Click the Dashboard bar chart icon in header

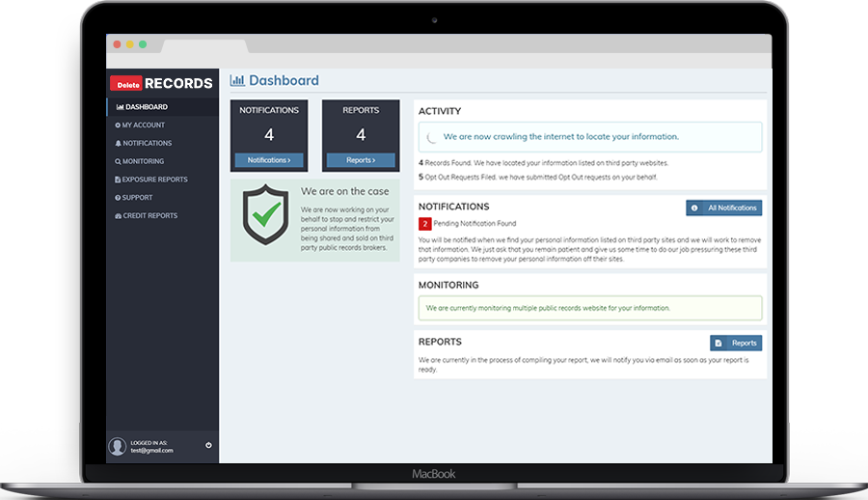tap(237, 80)
